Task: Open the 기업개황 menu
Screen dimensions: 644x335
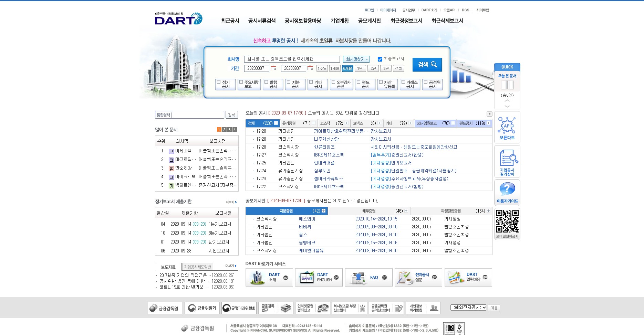Action: click(x=340, y=21)
